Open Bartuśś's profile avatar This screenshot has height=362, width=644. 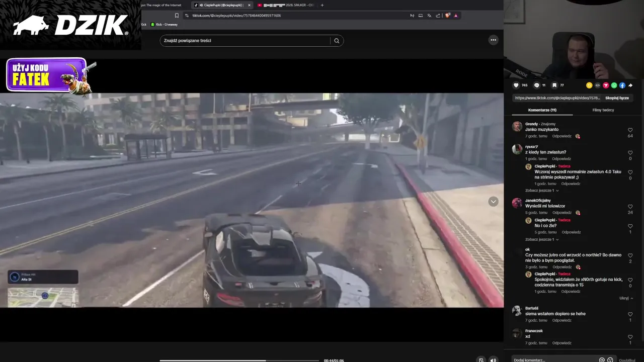pos(517,311)
